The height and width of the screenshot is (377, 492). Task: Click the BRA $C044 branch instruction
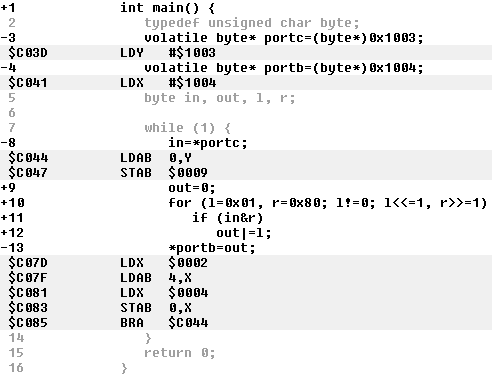click(246, 323)
